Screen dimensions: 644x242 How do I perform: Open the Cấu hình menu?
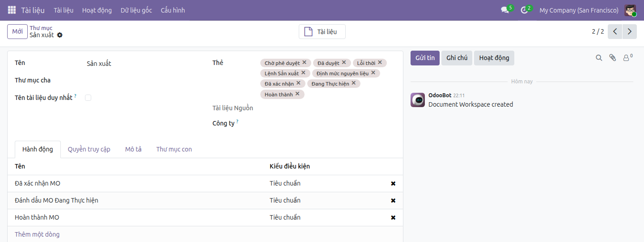[x=173, y=10]
